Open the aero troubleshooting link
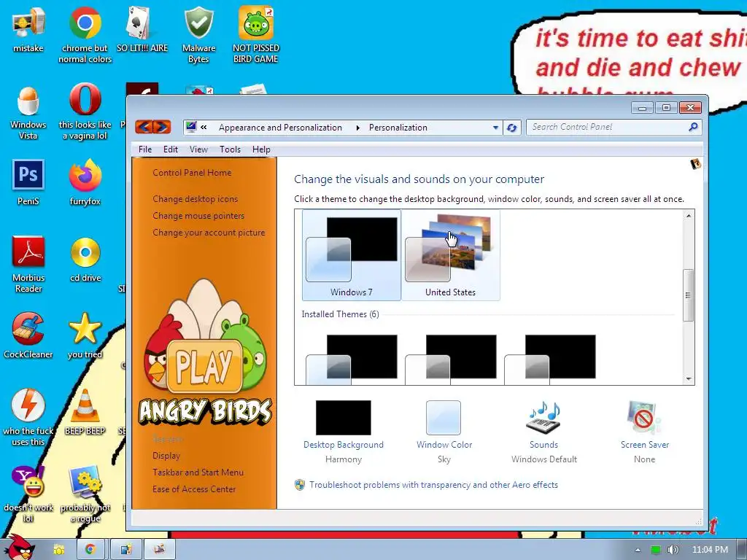The height and width of the screenshot is (560, 747). [x=433, y=485]
